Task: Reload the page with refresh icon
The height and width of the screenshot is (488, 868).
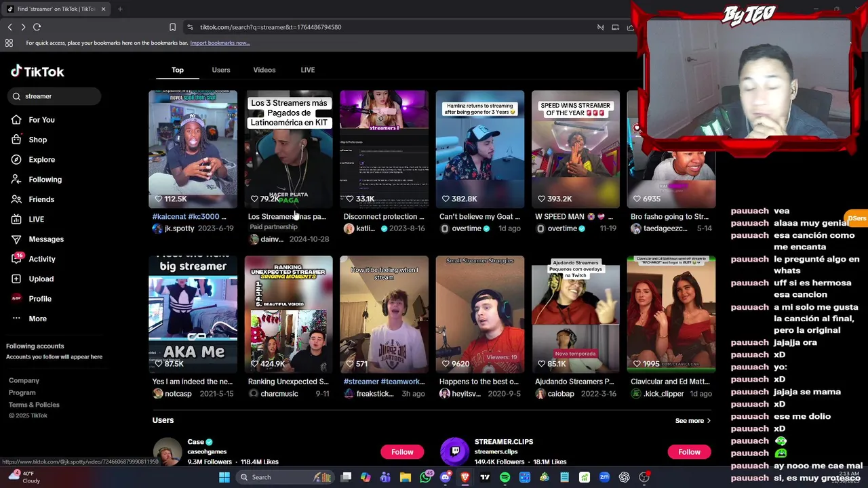Action: (37, 27)
